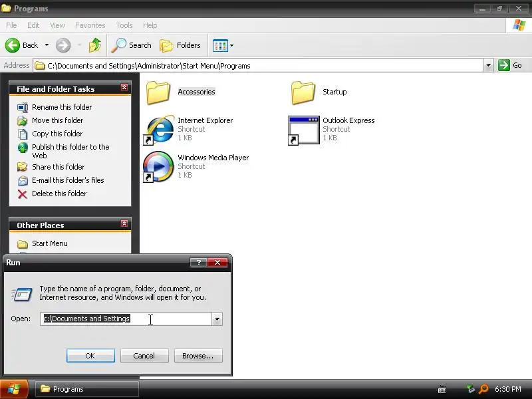Open the Tools menu
This screenshot has height=399, width=532.
[x=124, y=25]
